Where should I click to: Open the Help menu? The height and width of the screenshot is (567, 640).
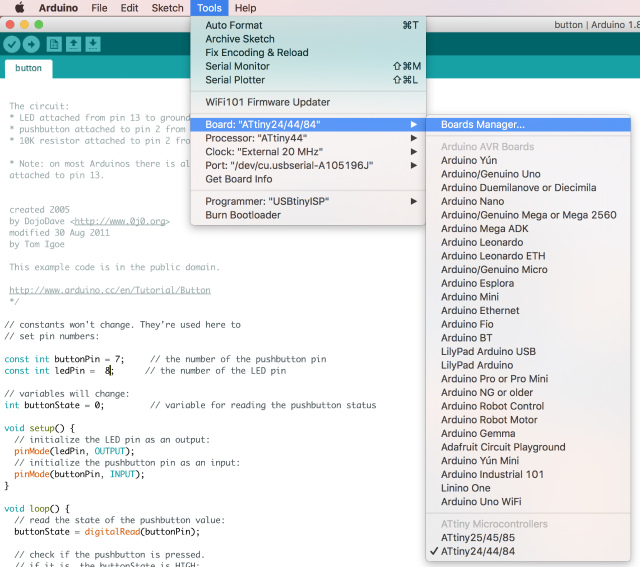click(x=245, y=8)
